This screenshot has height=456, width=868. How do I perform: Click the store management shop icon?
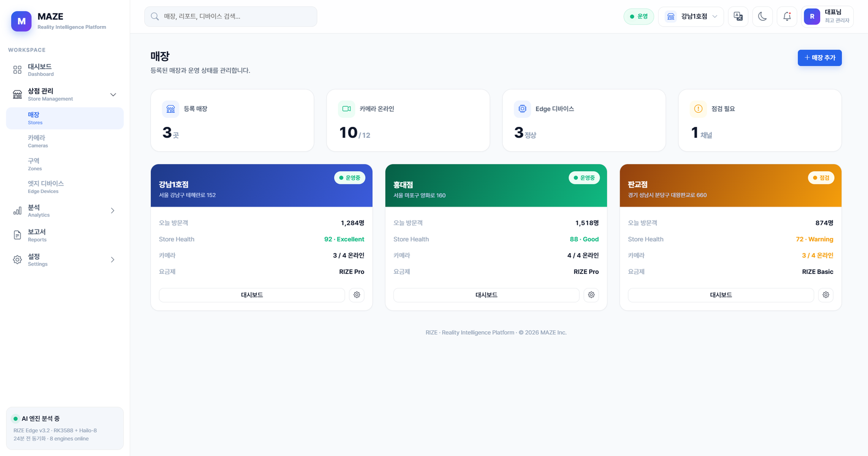click(17, 94)
